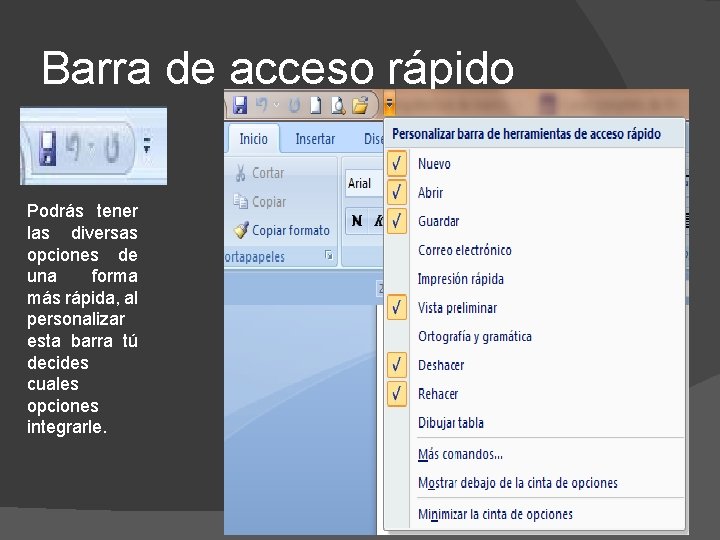Click the Save floppy disk icon in quick access toolbar
The image size is (720, 540).
pyautogui.click(x=240, y=105)
